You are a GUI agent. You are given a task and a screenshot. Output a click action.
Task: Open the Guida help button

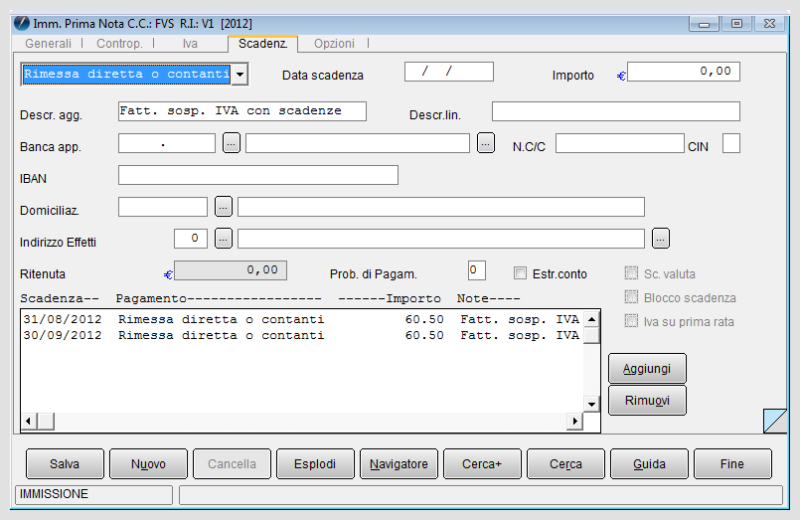[x=649, y=464]
